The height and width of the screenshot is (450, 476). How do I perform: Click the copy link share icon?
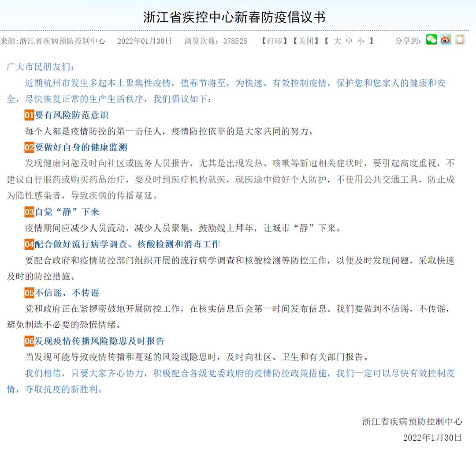point(460,40)
